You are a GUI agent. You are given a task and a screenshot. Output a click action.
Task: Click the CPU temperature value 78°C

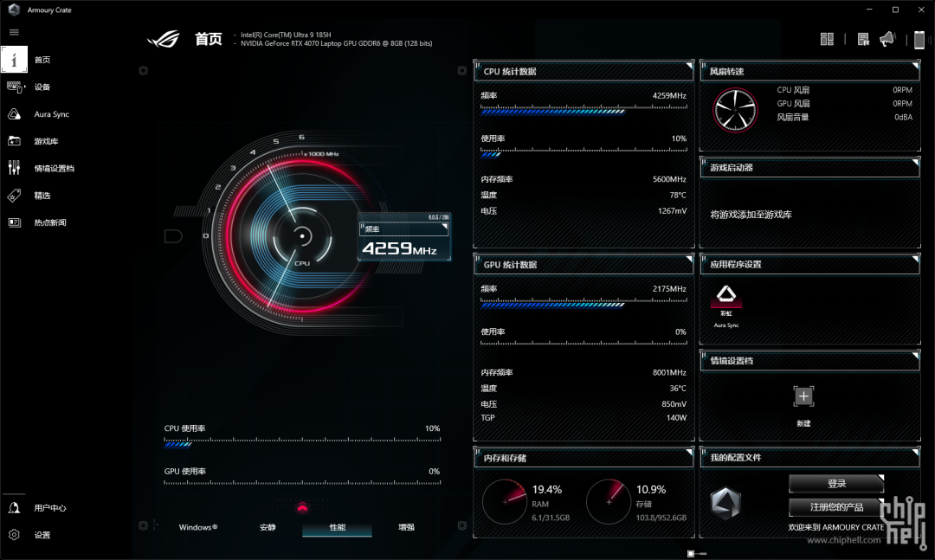tap(678, 195)
